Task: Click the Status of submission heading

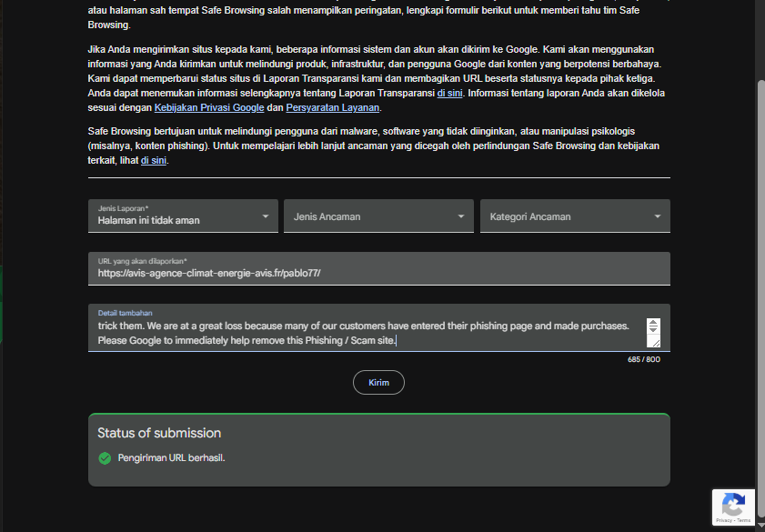Action: point(159,433)
